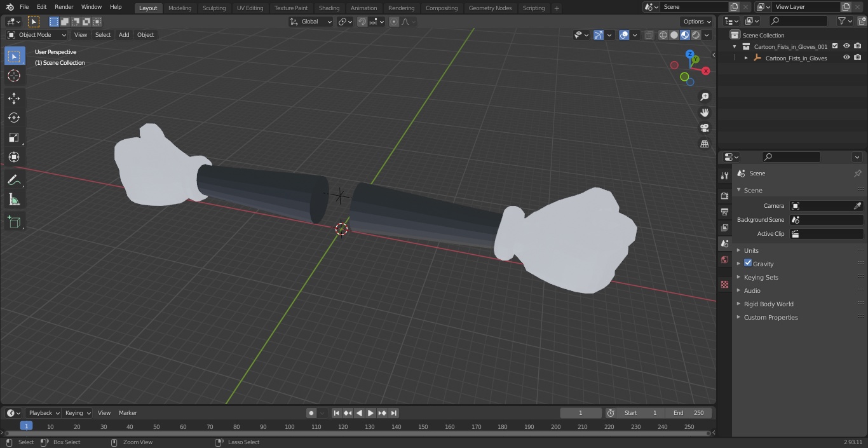Screen dimensions: 868x448
Task: Open the Render menu
Action: point(64,7)
